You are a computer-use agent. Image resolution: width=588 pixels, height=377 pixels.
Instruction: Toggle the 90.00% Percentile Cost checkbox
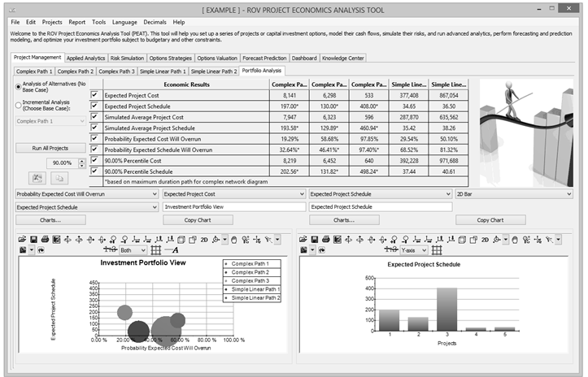94,160
